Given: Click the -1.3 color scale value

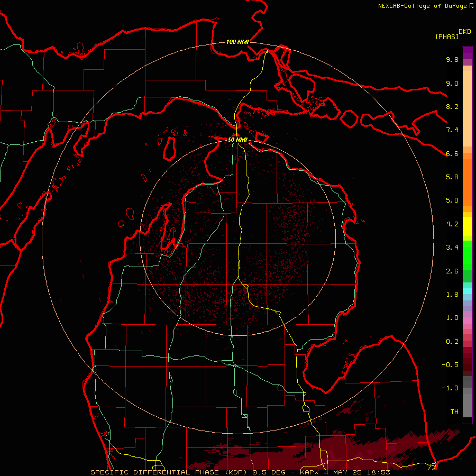Looking at the screenshot, I should coord(450,388).
